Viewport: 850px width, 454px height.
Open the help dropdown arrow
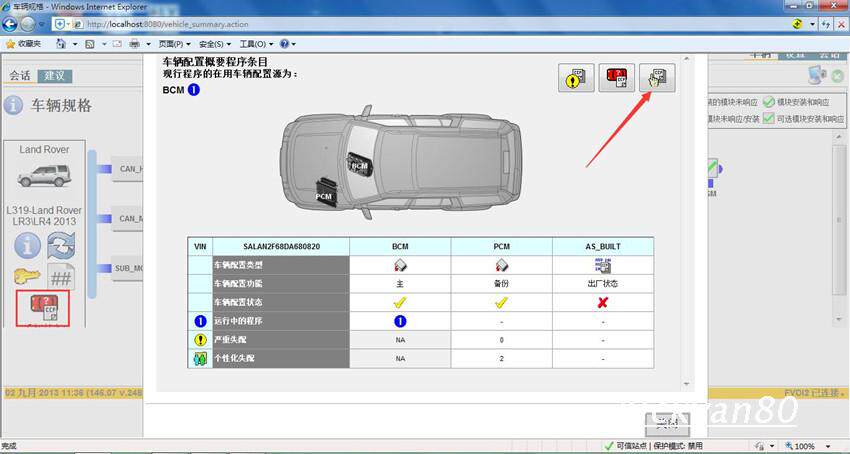point(293,44)
